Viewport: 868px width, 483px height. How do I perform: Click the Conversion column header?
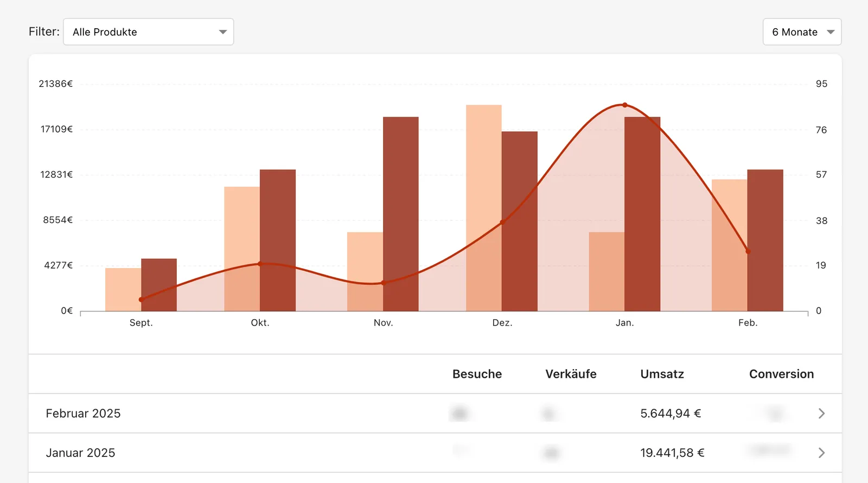[781, 374]
